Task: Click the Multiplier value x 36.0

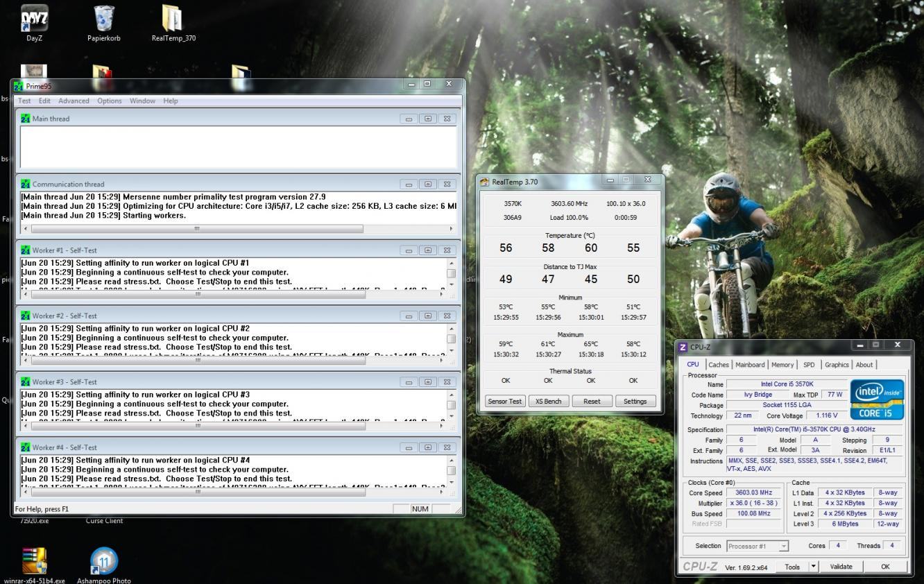Action: (x=755, y=503)
